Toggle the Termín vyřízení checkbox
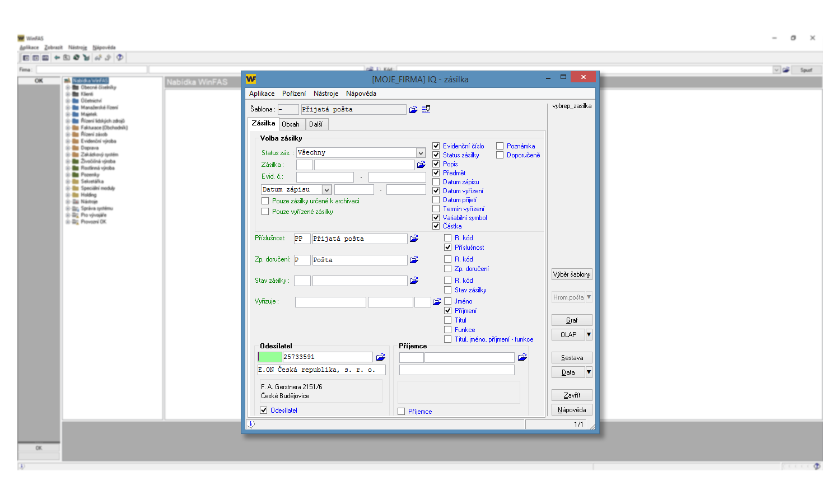Image resolution: width=840 pixels, height=504 pixels. click(x=436, y=209)
